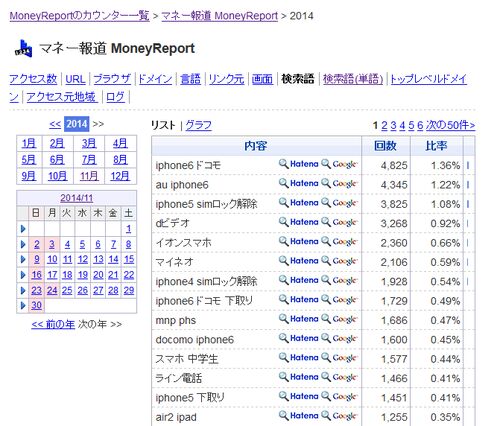500x426 pixels.
Task: Select 8月 in month grid
Action: tap(120, 160)
